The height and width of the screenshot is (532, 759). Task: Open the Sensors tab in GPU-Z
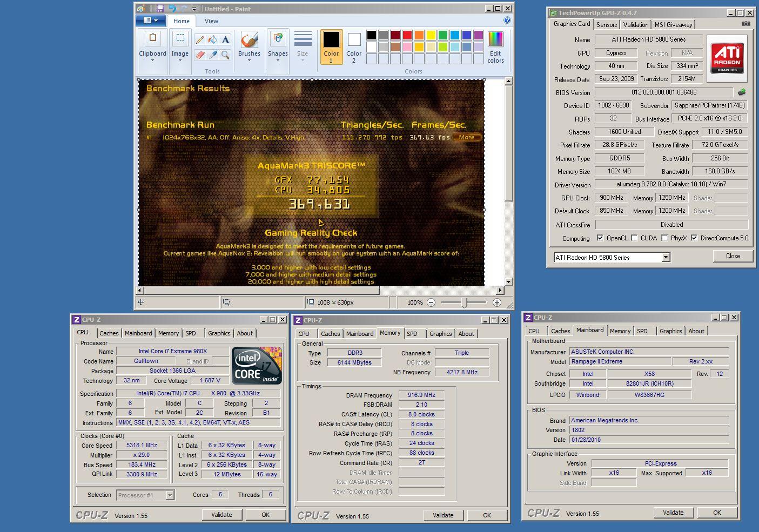(607, 24)
